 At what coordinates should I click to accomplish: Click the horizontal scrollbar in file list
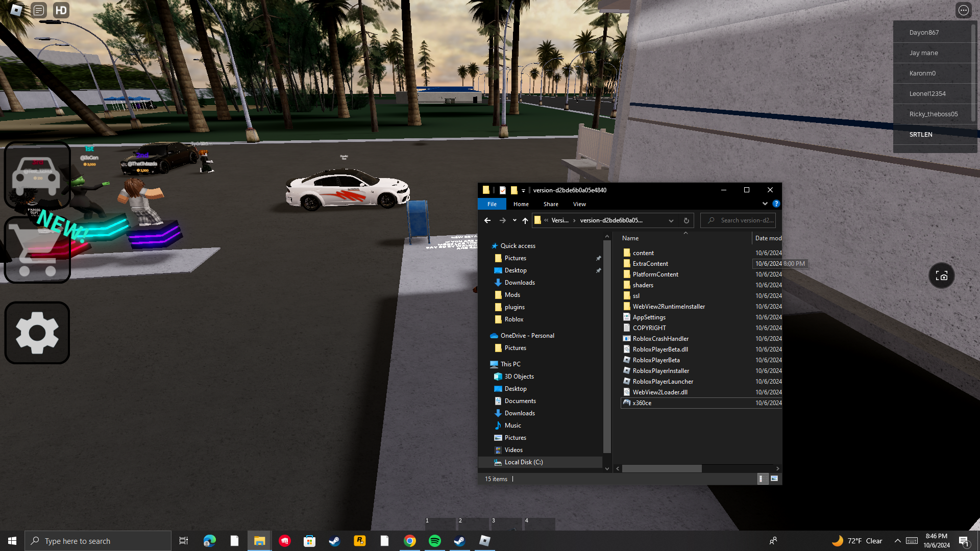pyautogui.click(x=661, y=468)
